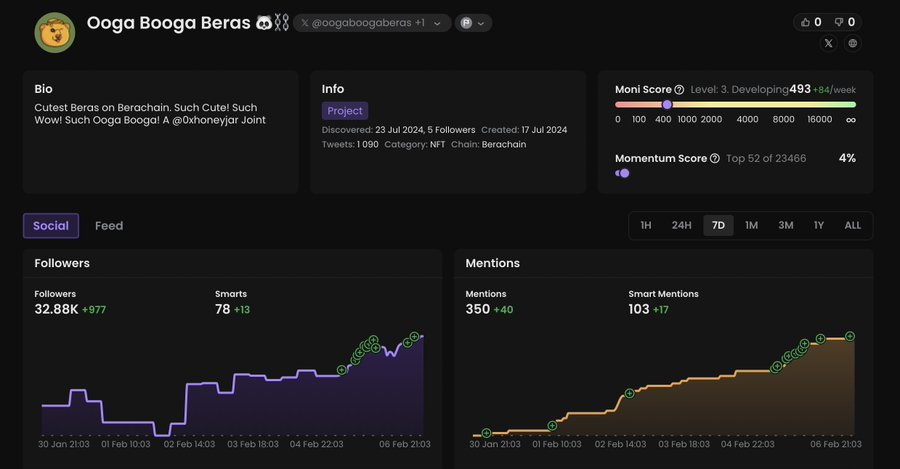The image size is (900, 469).
Task: Open the X profile icon link
Action: coord(828,44)
